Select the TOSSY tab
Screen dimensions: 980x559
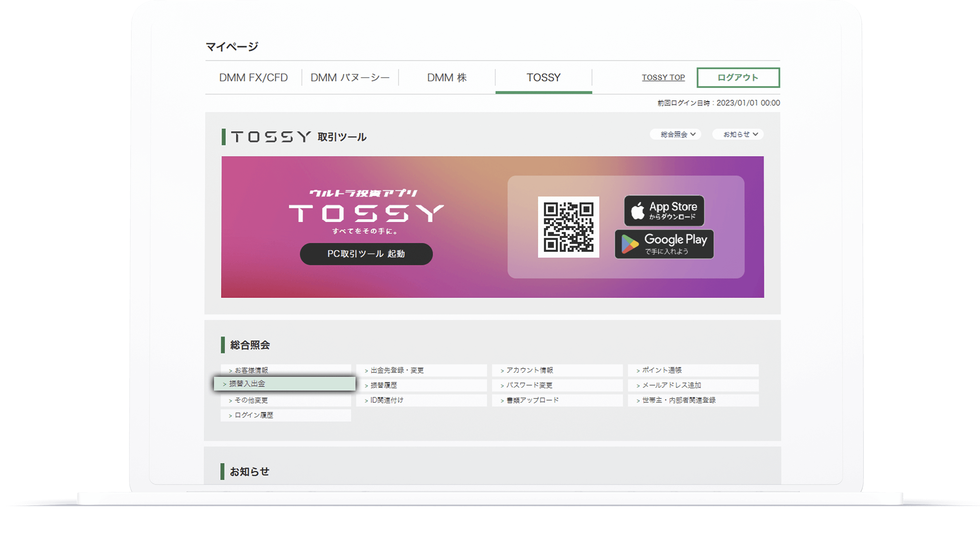pos(543,78)
